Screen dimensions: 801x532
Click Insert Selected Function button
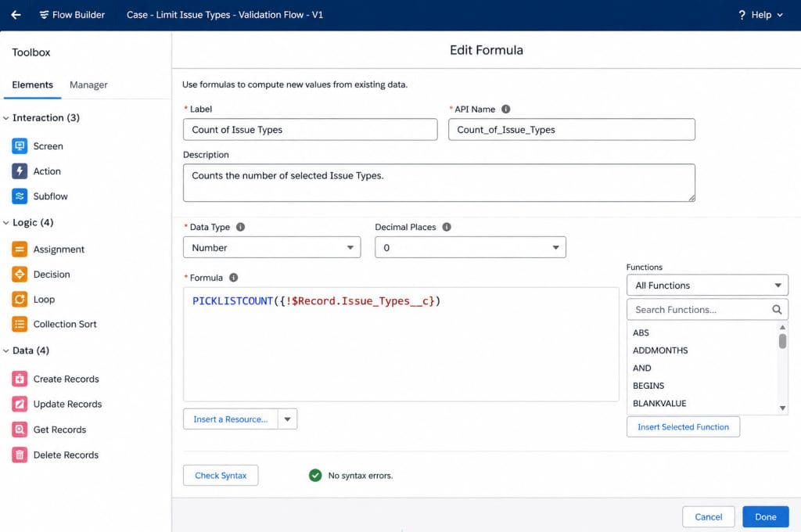pyautogui.click(x=683, y=426)
